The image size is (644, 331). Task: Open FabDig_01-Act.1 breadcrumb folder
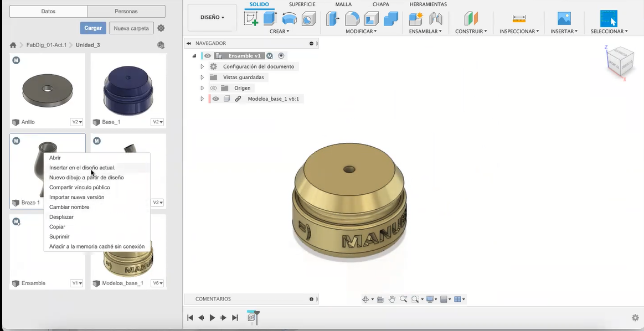pyautogui.click(x=46, y=45)
